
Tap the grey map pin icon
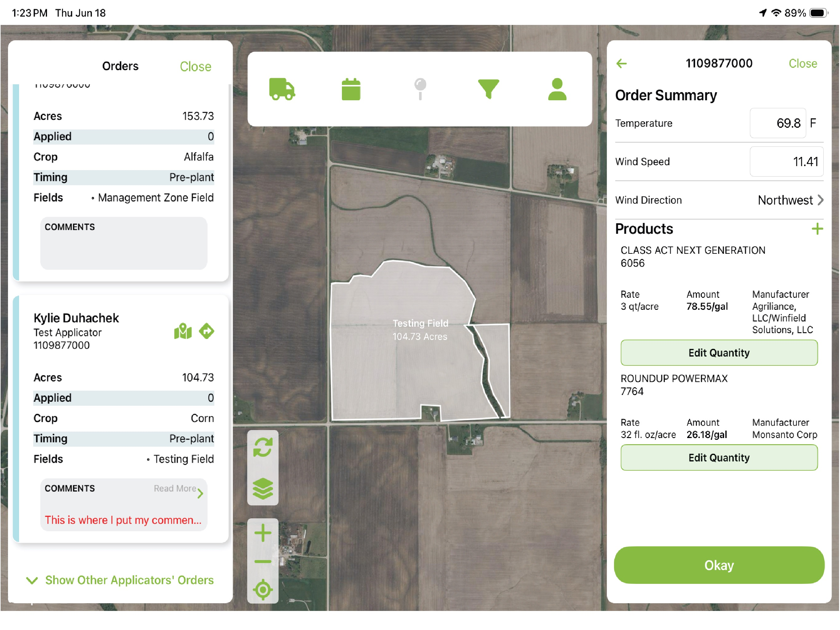420,89
